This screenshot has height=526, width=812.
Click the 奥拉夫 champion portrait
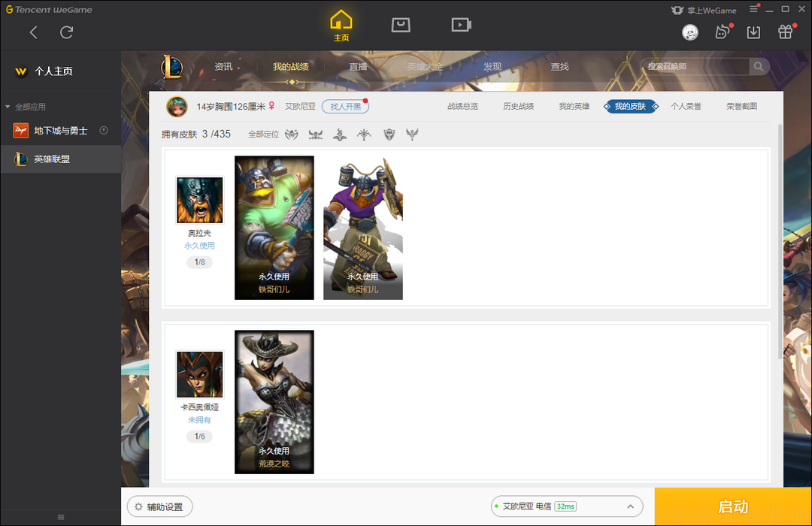(x=200, y=200)
